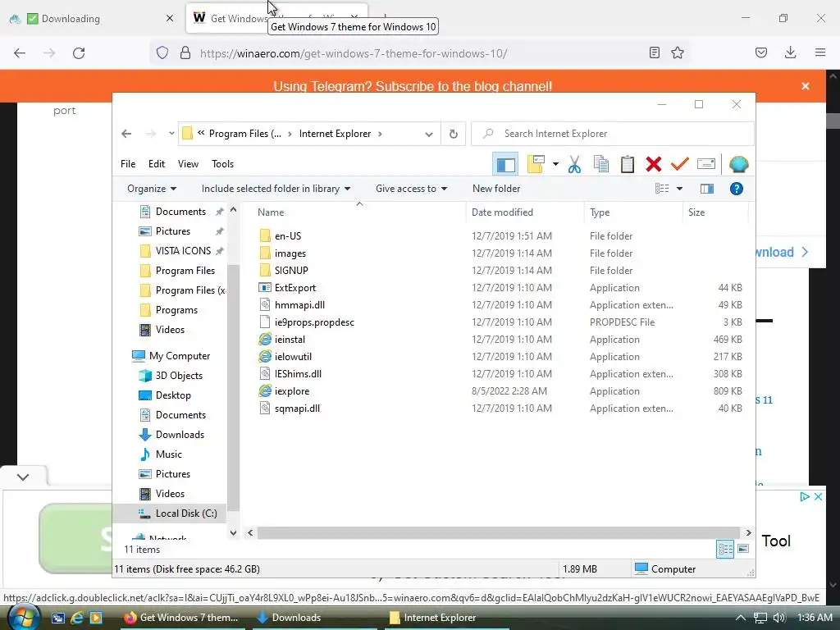Switch to the Downloading Firefox tab
This screenshot has width=840, height=630.
coord(91,19)
